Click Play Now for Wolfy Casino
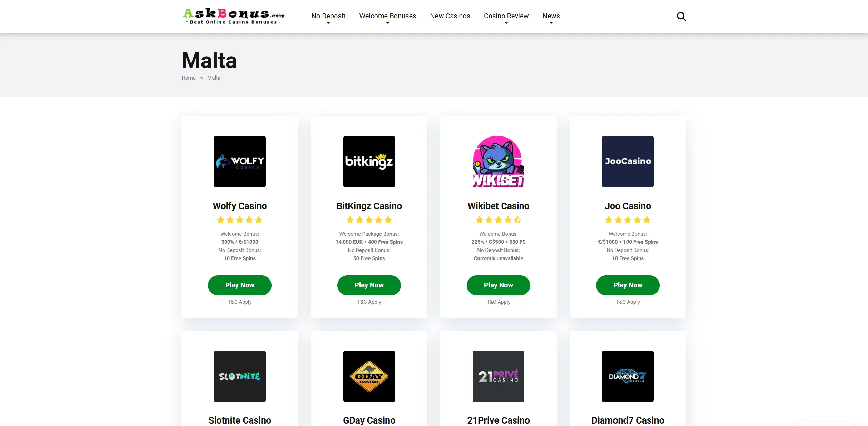Image resolution: width=868 pixels, height=426 pixels. pyautogui.click(x=240, y=285)
